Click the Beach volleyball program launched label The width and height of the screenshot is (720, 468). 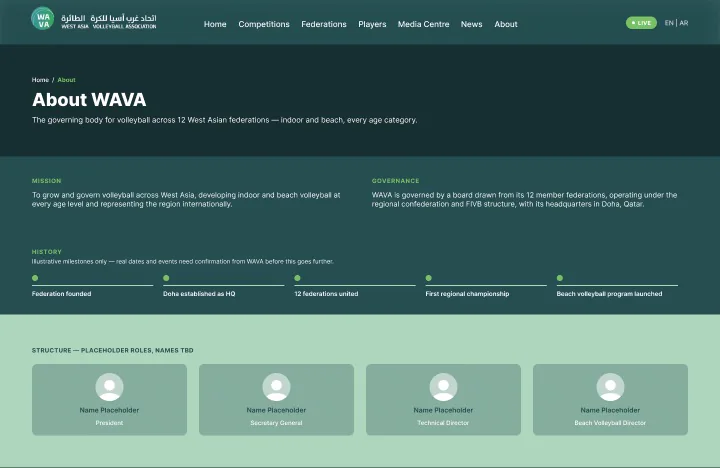tap(609, 294)
